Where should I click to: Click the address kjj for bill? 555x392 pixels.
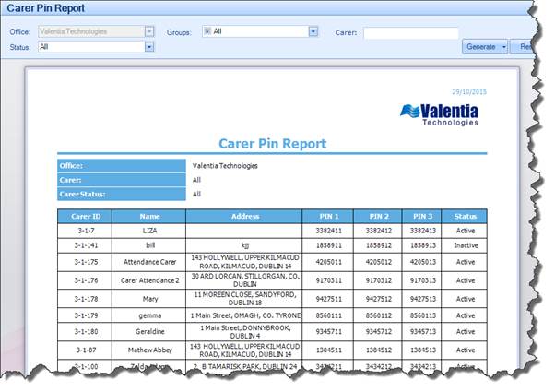coord(245,245)
